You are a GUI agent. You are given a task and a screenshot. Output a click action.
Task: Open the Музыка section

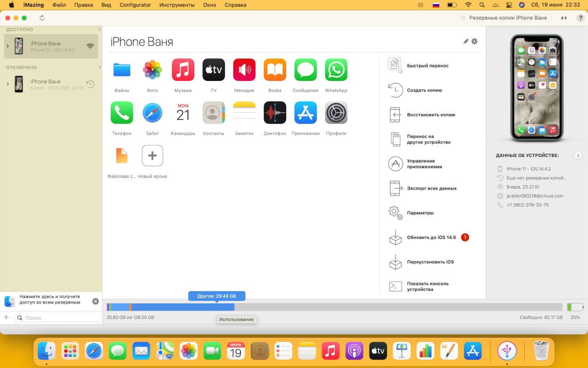click(x=183, y=70)
